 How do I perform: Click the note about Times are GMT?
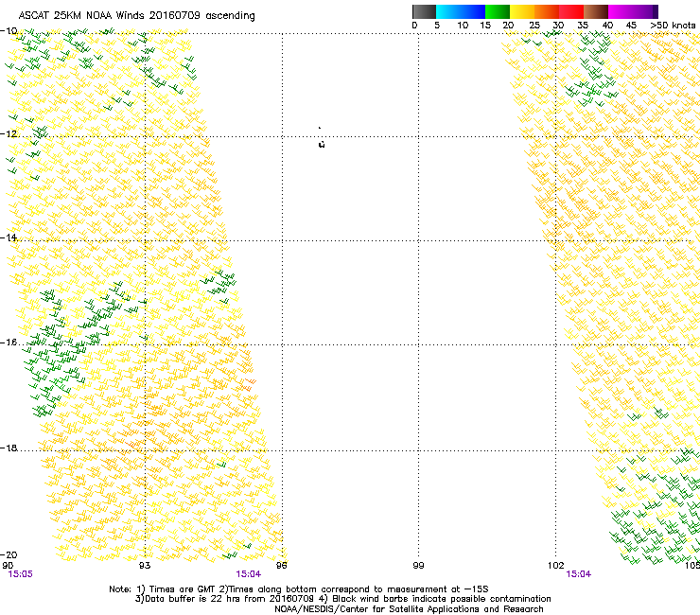click(175, 589)
